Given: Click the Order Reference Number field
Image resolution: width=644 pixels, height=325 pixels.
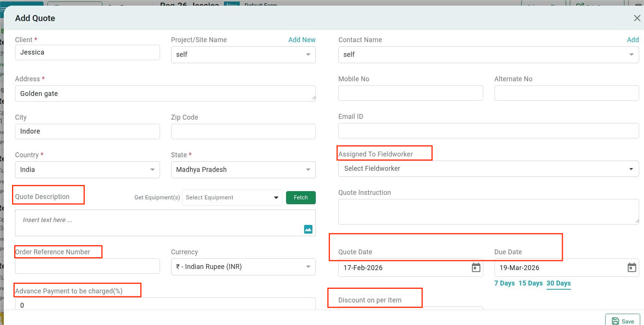Looking at the screenshot, I should coord(87,266).
